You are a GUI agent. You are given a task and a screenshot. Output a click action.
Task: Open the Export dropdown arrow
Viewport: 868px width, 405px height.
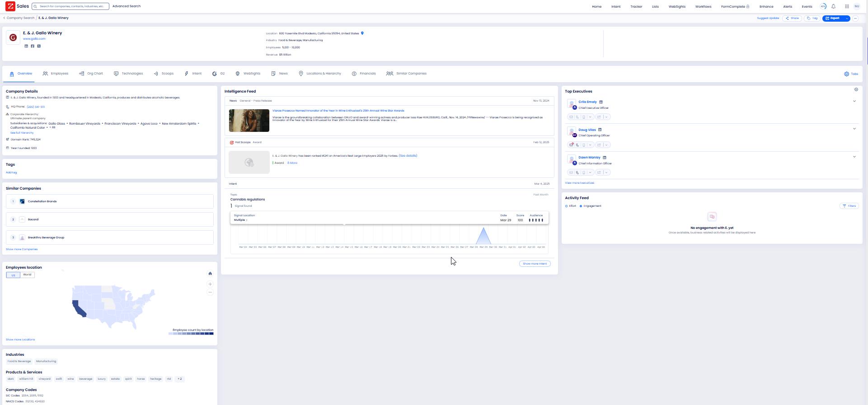(x=847, y=19)
